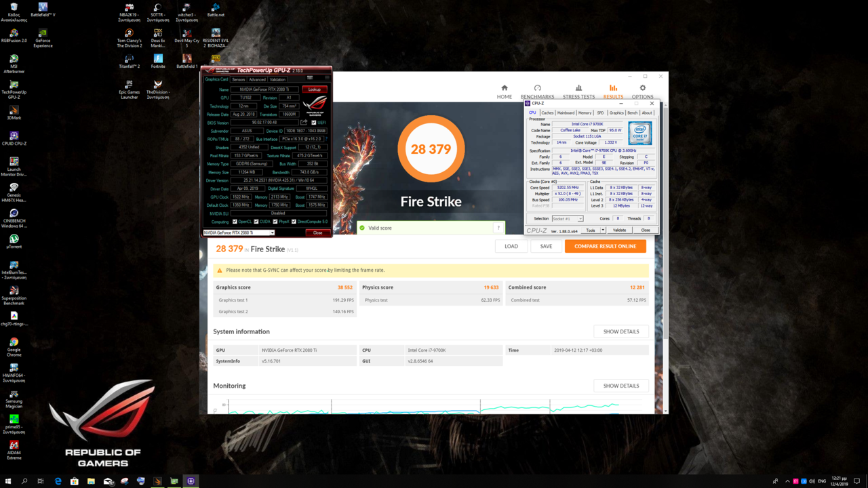
Task: Open Bench tab in CPU-Z
Action: point(632,113)
